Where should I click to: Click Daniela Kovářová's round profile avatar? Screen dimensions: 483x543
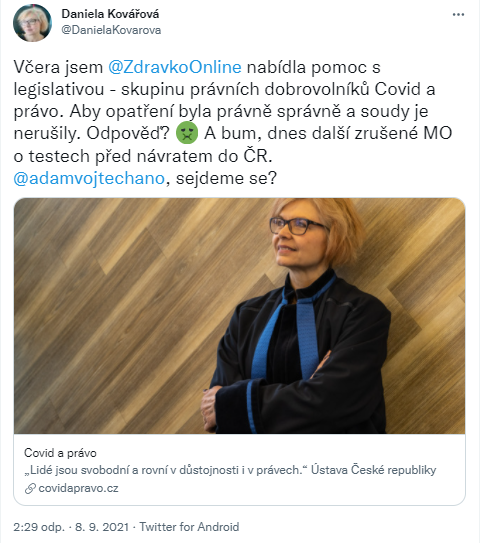[33, 23]
